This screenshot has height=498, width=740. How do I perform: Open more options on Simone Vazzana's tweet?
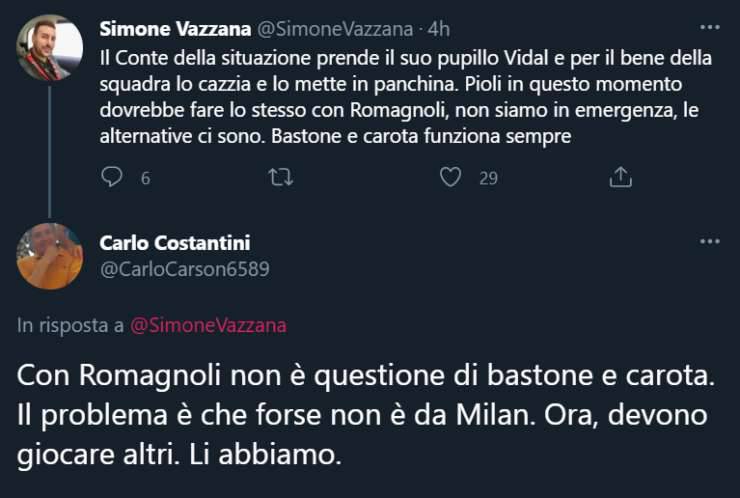point(709,26)
